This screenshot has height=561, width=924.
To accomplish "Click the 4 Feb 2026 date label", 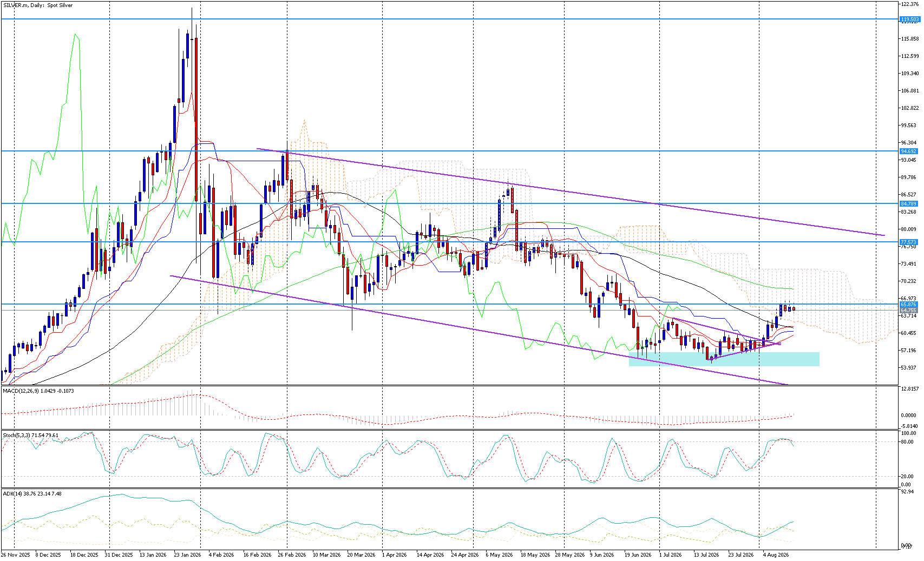I will click(x=221, y=555).
